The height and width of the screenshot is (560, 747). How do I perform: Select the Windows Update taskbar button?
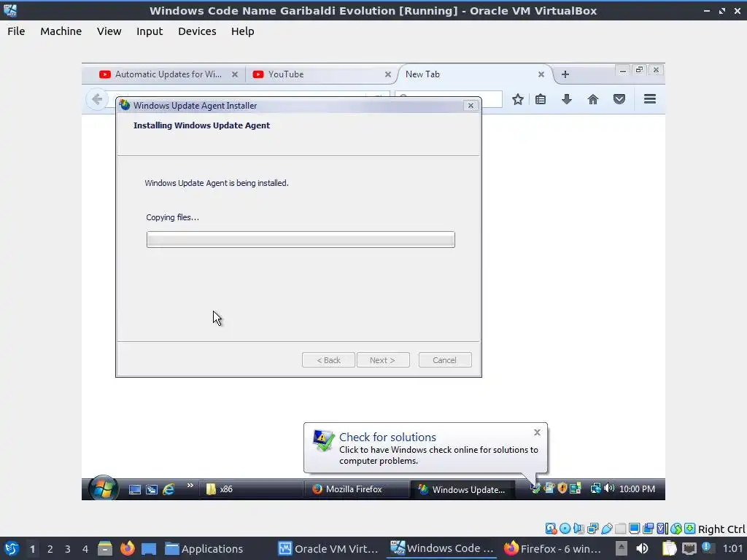tap(461, 489)
